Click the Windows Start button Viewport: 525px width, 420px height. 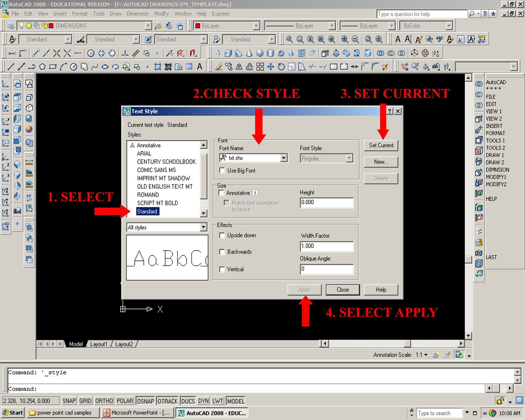pyautogui.click(x=13, y=413)
